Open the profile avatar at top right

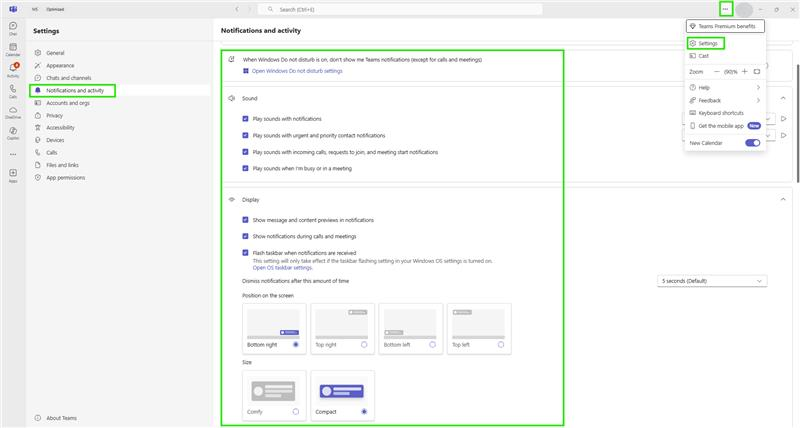[x=744, y=9]
